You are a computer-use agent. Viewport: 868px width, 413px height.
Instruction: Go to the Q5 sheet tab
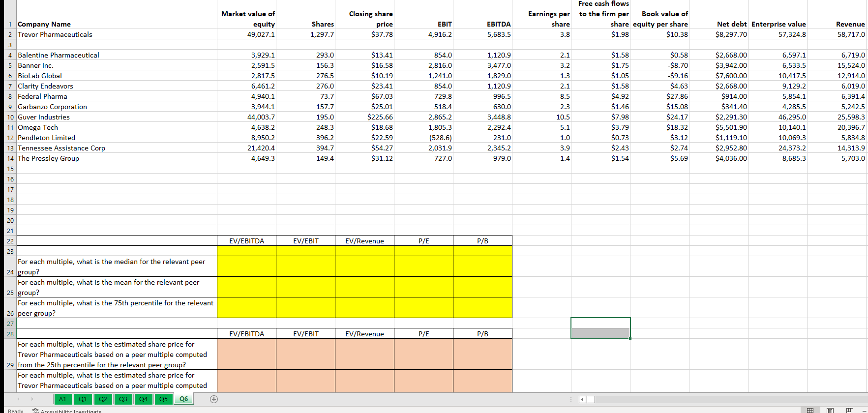pyautogui.click(x=163, y=399)
